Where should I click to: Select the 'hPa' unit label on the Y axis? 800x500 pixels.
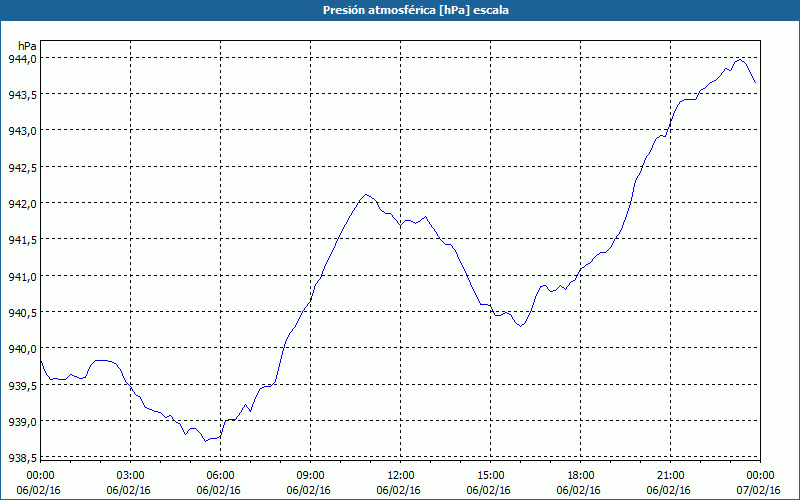point(27,46)
